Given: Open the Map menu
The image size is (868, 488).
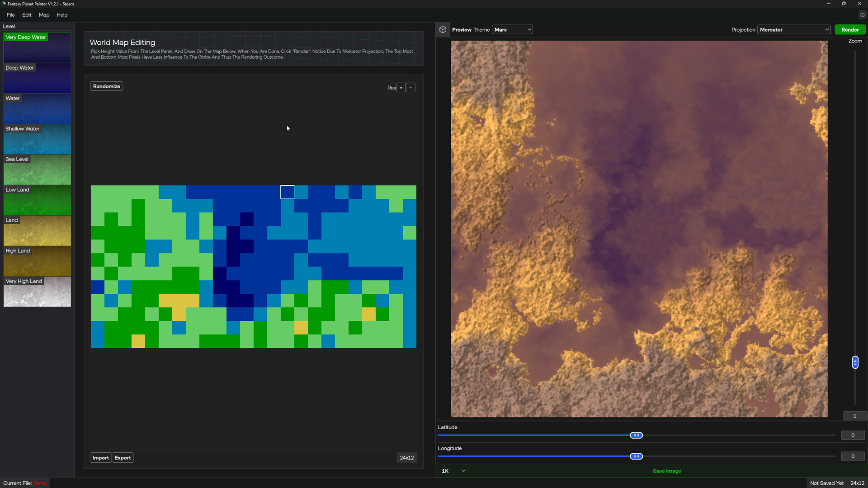Looking at the screenshot, I should click(x=43, y=14).
